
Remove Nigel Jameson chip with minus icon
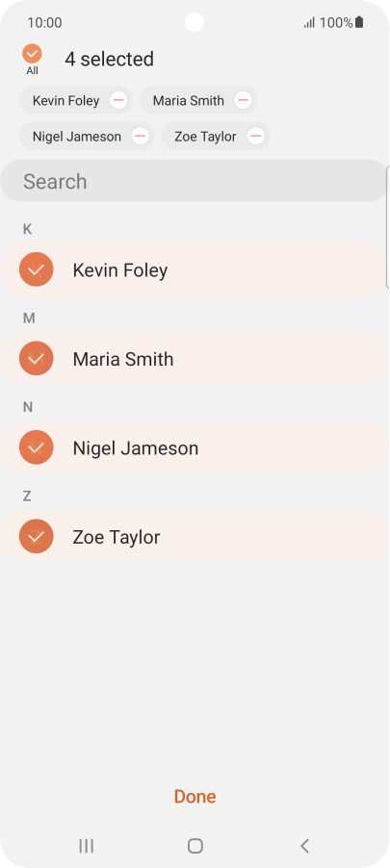click(x=141, y=136)
